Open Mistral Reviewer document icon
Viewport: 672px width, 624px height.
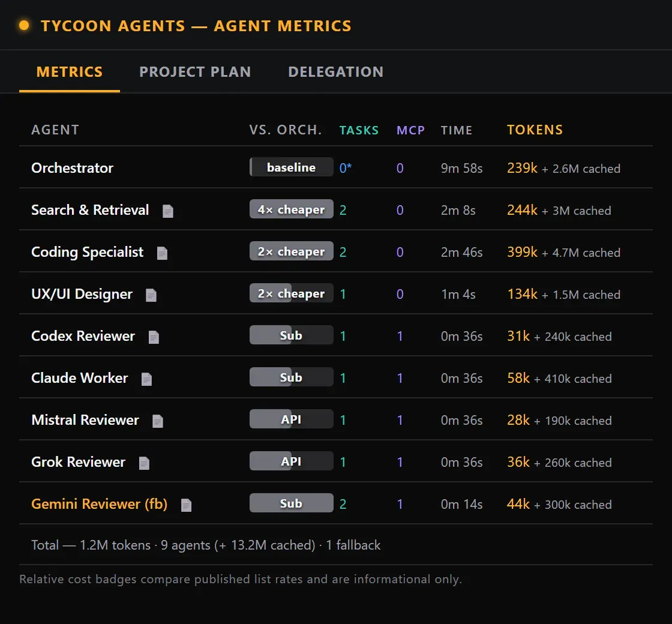(158, 421)
